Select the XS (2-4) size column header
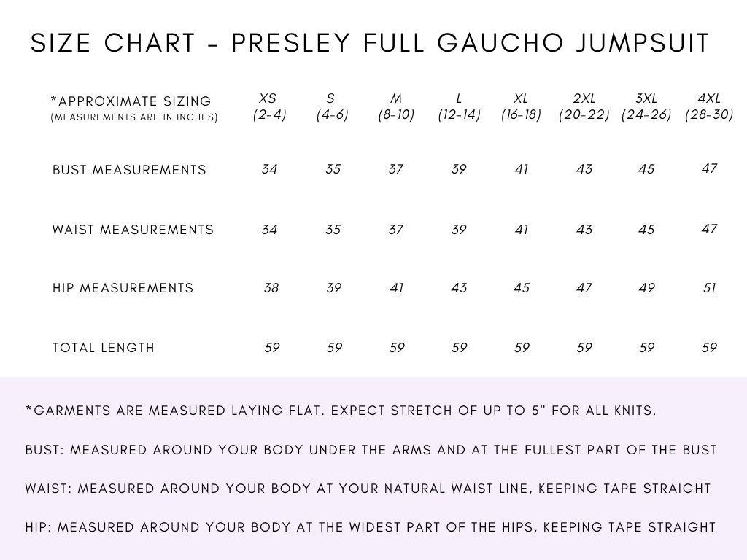The width and height of the screenshot is (747, 560). click(x=269, y=106)
